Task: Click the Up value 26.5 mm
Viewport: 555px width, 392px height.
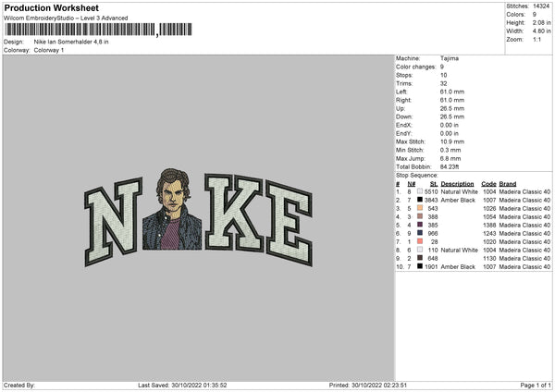Action: 452,108
